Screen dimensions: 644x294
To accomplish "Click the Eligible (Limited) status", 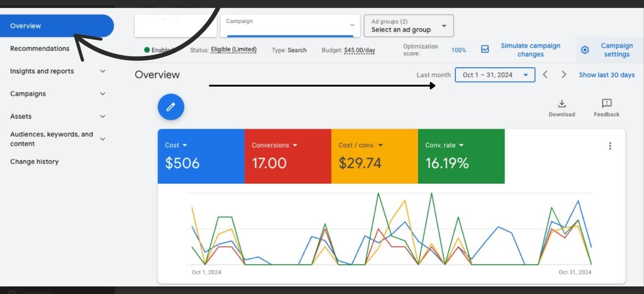I will pyautogui.click(x=234, y=50).
